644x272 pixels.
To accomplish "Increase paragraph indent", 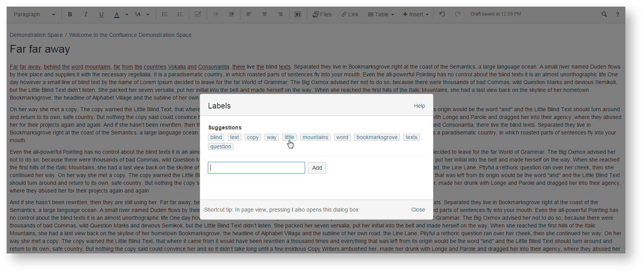I will (x=231, y=14).
